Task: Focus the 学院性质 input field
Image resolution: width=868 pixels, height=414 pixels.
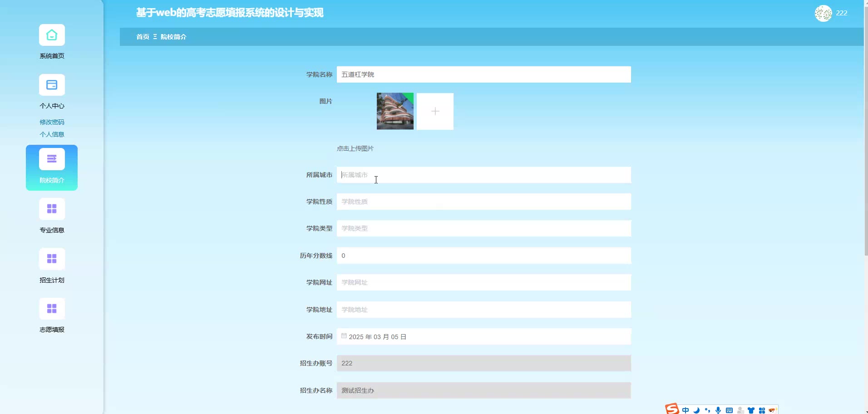Action: (484, 202)
